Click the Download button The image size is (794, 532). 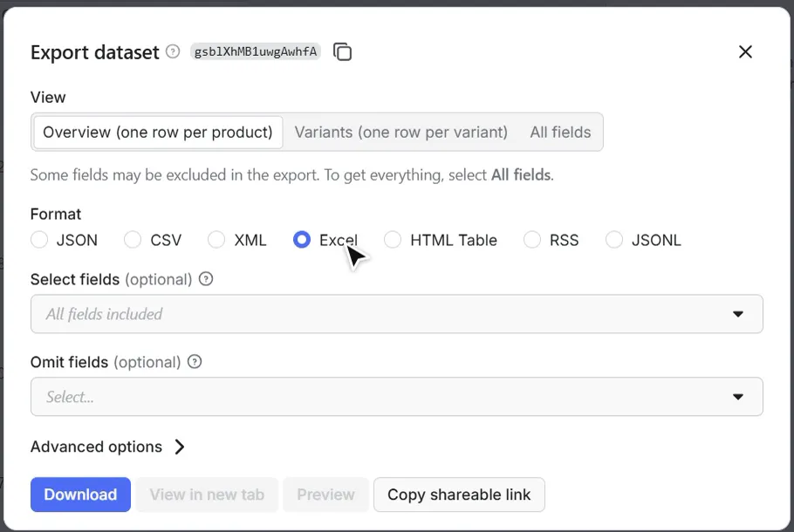(x=80, y=494)
